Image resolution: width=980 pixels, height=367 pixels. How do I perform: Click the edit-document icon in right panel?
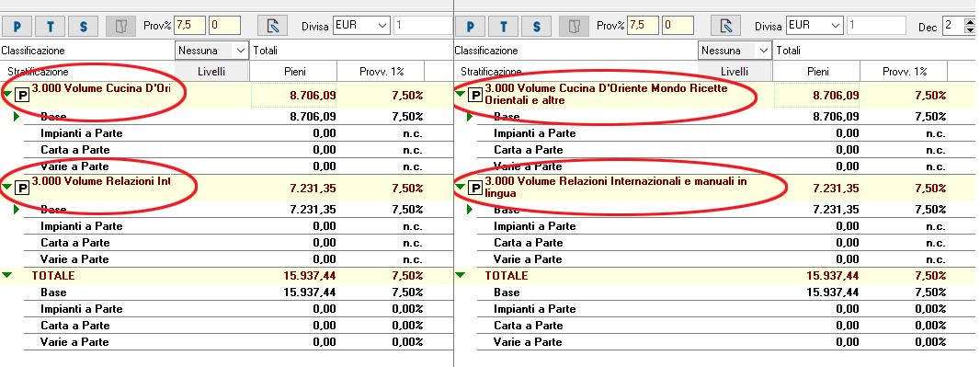(725, 27)
